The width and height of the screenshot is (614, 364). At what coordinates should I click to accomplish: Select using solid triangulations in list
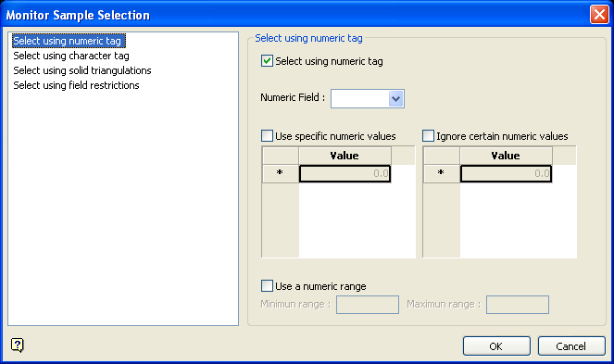pos(82,70)
